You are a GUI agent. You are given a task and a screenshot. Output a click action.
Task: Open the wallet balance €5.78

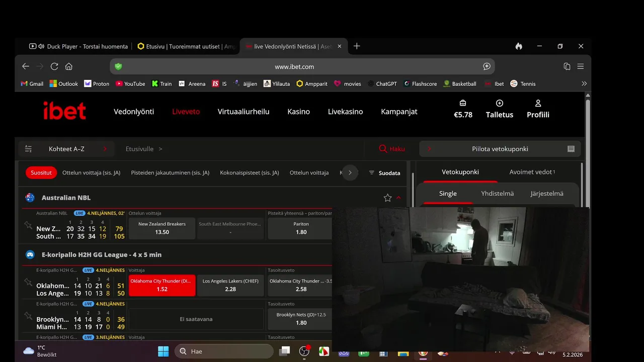pos(463,109)
